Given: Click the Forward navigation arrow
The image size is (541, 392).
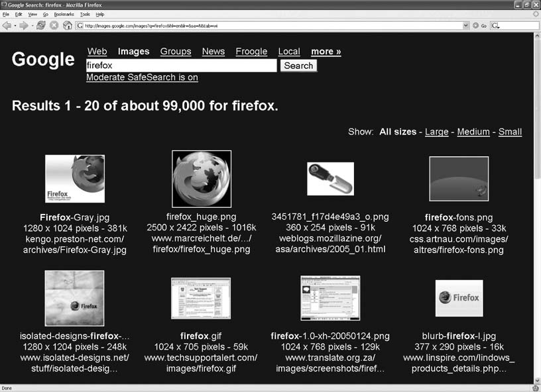Looking at the screenshot, I should 23,26.
